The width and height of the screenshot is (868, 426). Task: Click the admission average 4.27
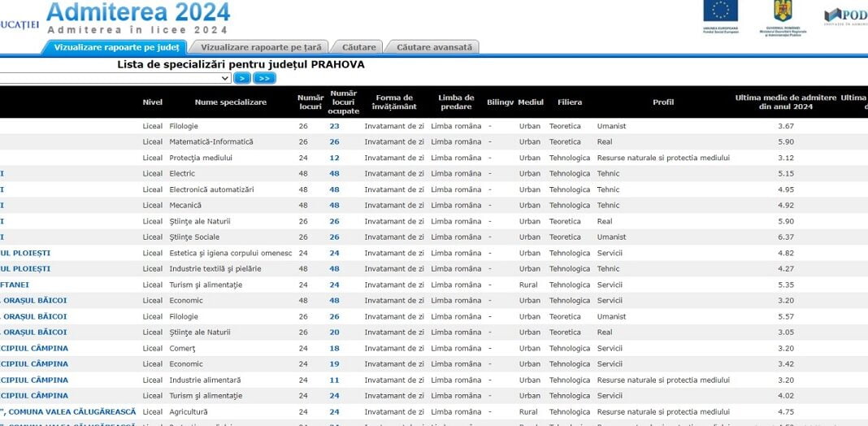pyautogui.click(x=786, y=268)
